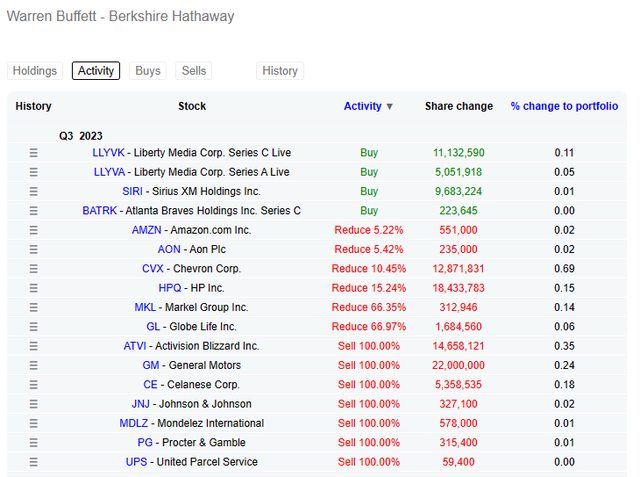Click the Share change column header
The width and height of the screenshot is (640, 477).
tap(458, 106)
